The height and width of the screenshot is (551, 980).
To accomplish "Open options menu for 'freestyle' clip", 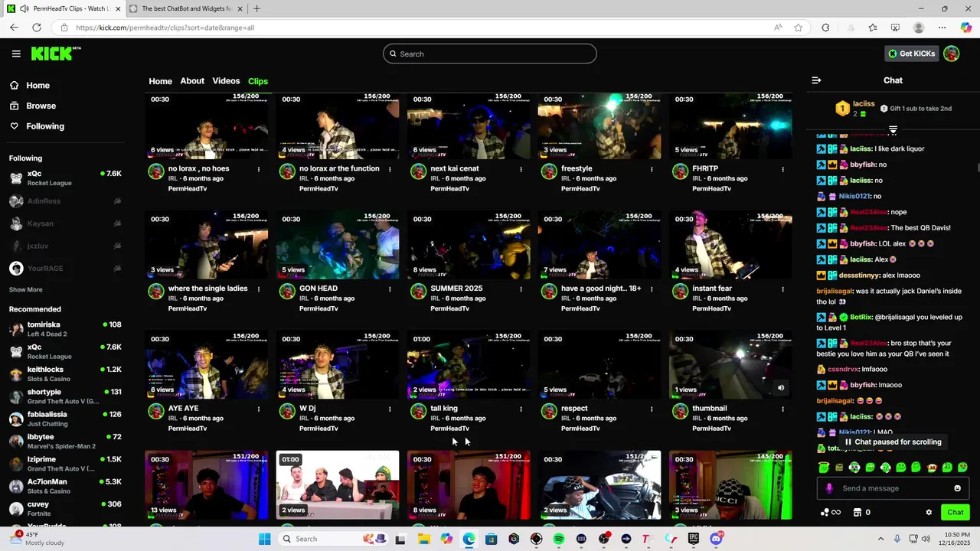I will point(652,169).
